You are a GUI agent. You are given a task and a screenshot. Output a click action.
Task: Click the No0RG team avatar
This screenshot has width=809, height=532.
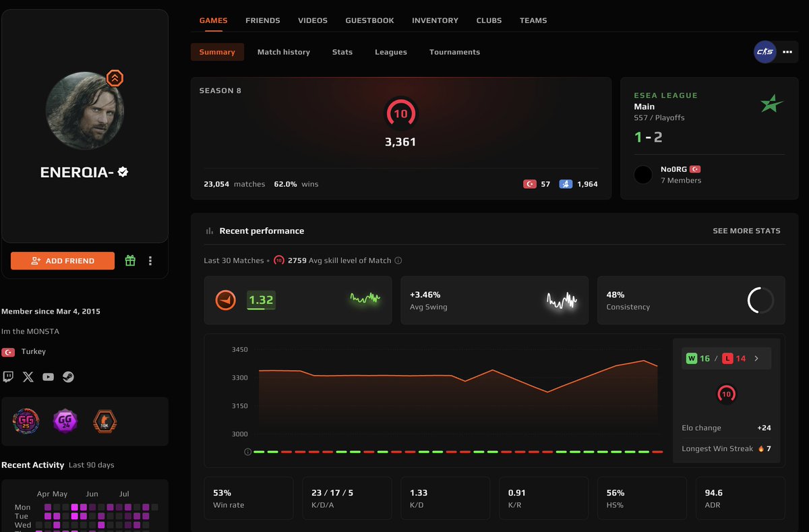643,175
